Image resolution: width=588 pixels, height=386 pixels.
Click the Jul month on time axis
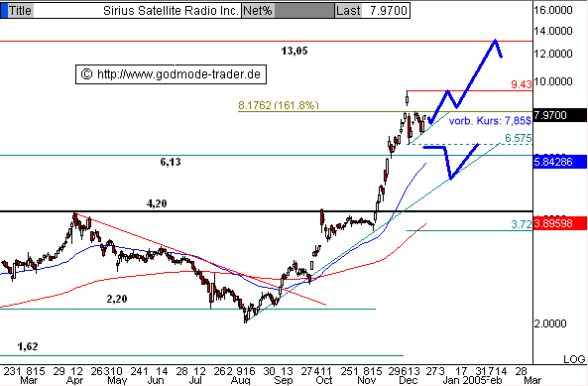(195, 380)
